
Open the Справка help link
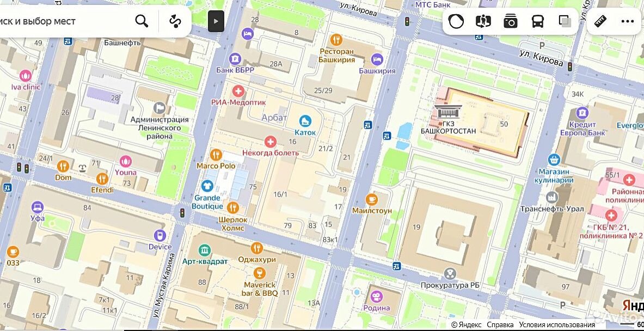pyautogui.click(x=500, y=325)
